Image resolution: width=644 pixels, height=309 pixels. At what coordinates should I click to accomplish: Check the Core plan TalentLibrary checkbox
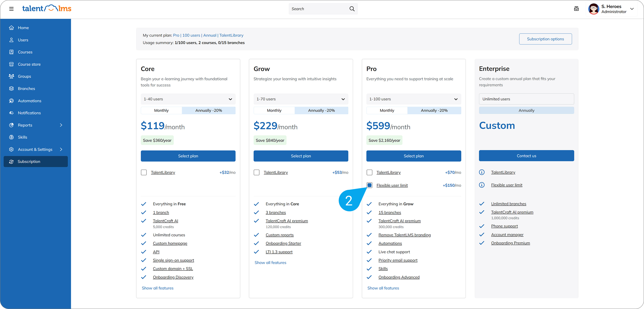144,172
